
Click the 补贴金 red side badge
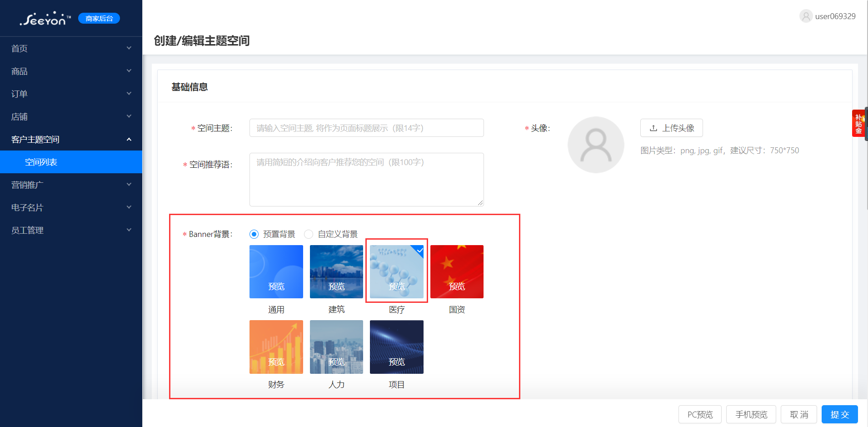click(x=858, y=123)
